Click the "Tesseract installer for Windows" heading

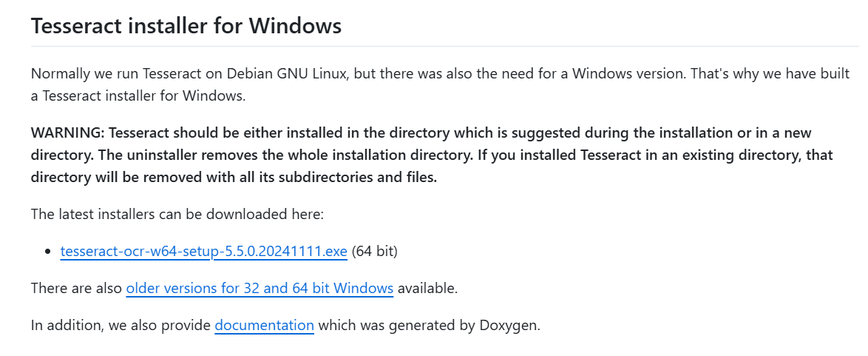(186, 26)
